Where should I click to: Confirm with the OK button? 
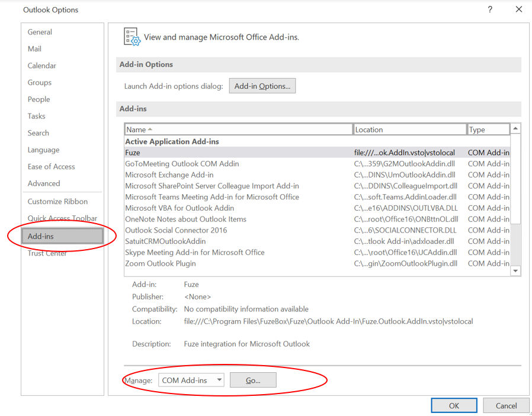454,405
